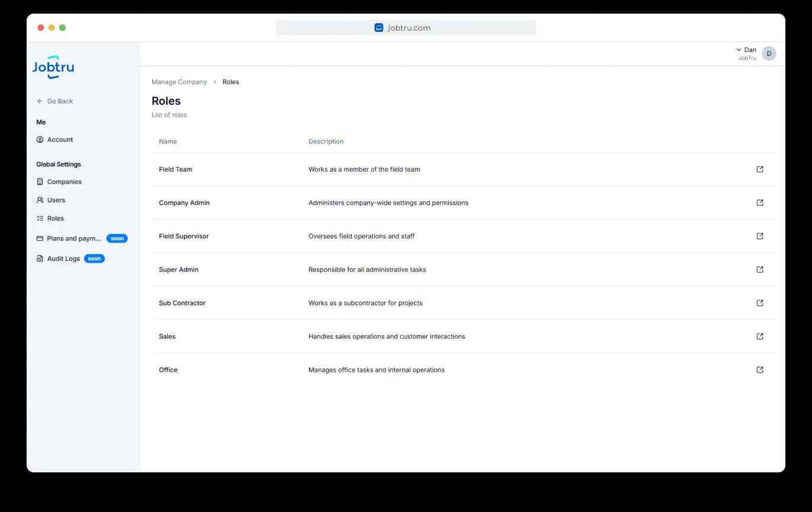Open Plans and payments menu item
The height and width of the screenshot is (512, 812).
(74, 239)
